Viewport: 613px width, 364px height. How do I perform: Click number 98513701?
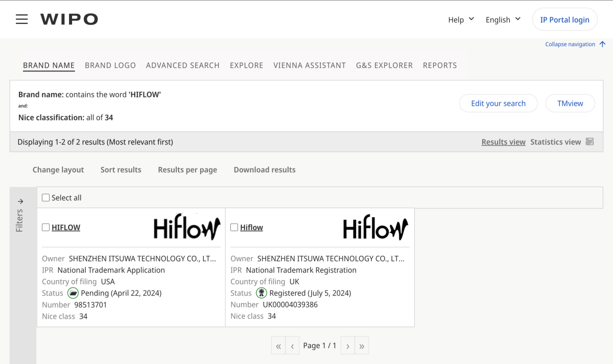(x=90, y=305)
